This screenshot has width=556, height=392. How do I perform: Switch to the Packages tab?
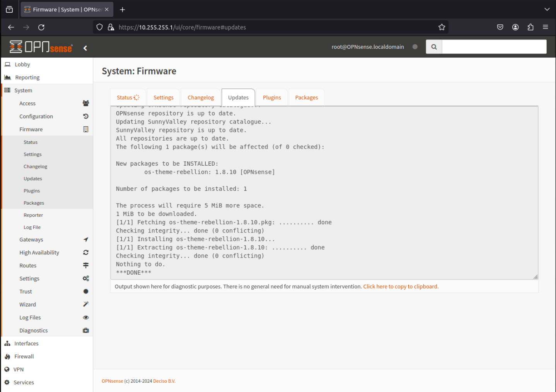coord(307,97)
